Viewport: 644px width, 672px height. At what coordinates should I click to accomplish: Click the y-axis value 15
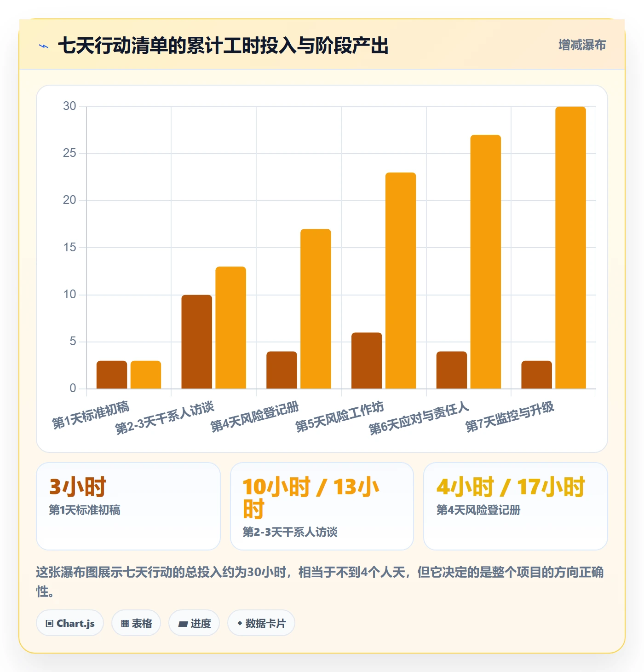(69, 248)
